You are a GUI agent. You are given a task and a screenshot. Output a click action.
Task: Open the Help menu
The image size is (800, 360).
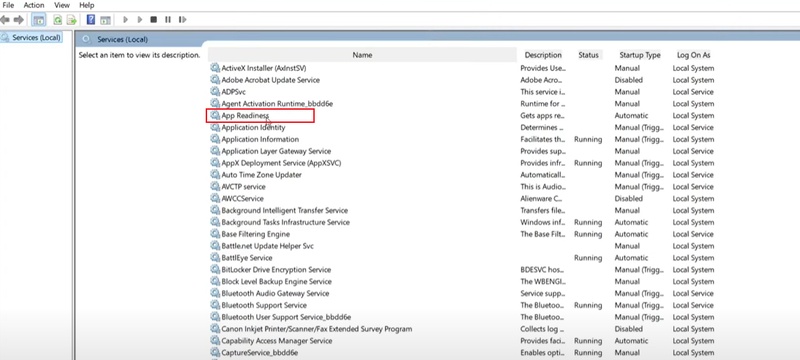[87, 5]
